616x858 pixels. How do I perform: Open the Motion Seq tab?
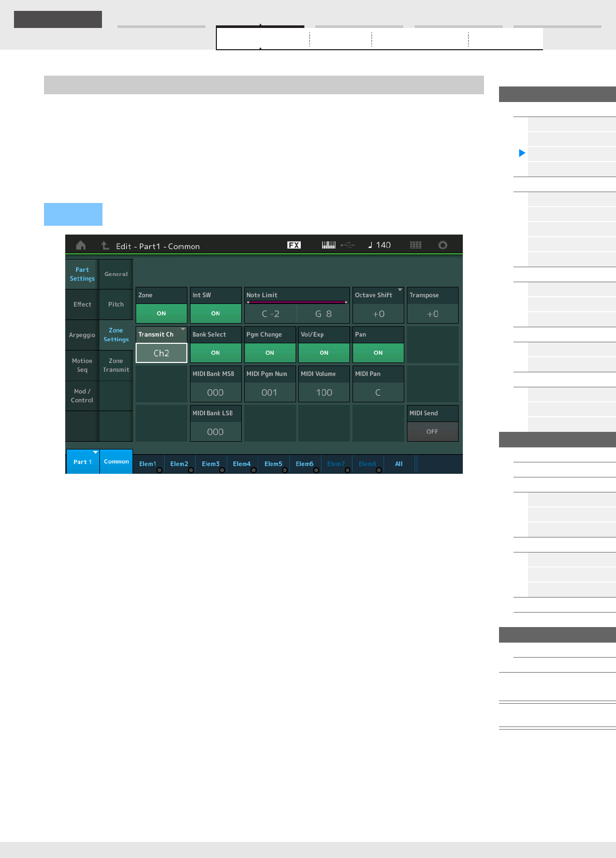click(x=82, y=365)
